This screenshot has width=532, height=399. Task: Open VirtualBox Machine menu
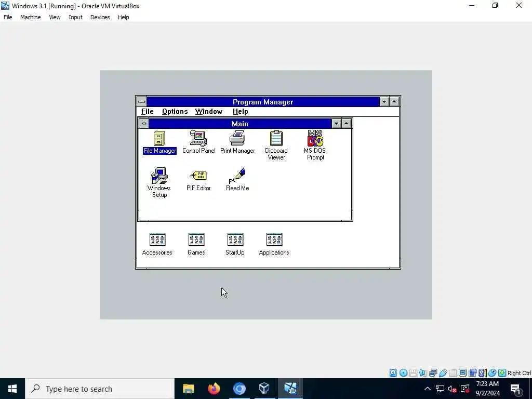31,17
